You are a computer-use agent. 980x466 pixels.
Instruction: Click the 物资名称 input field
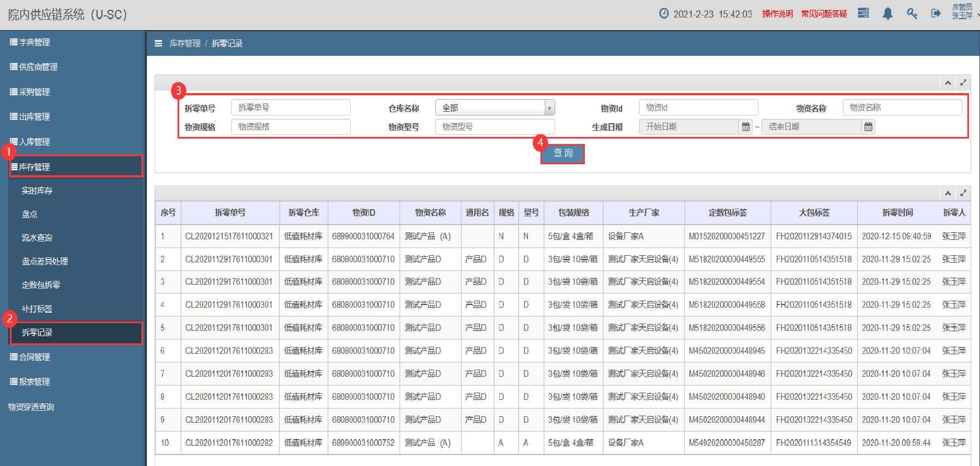click(x=903, y=107)
